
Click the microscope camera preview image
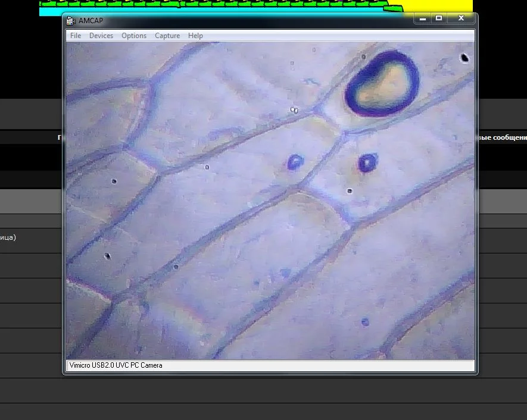[270, 200]
